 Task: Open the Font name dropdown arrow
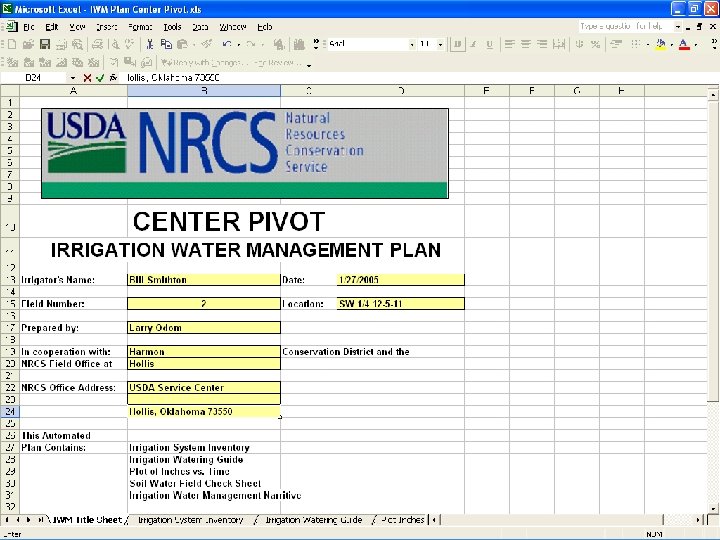412,44
